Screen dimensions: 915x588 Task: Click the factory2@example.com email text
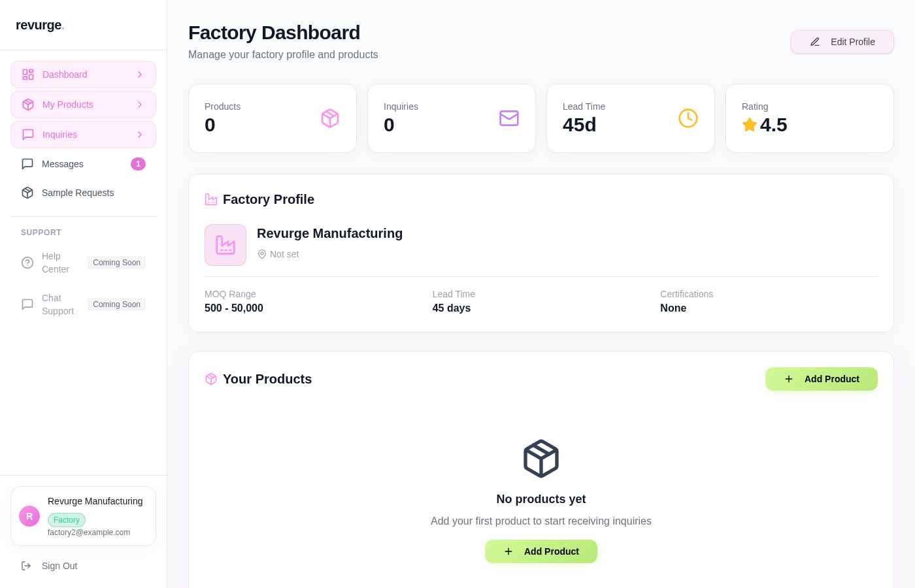click(89, 532)
